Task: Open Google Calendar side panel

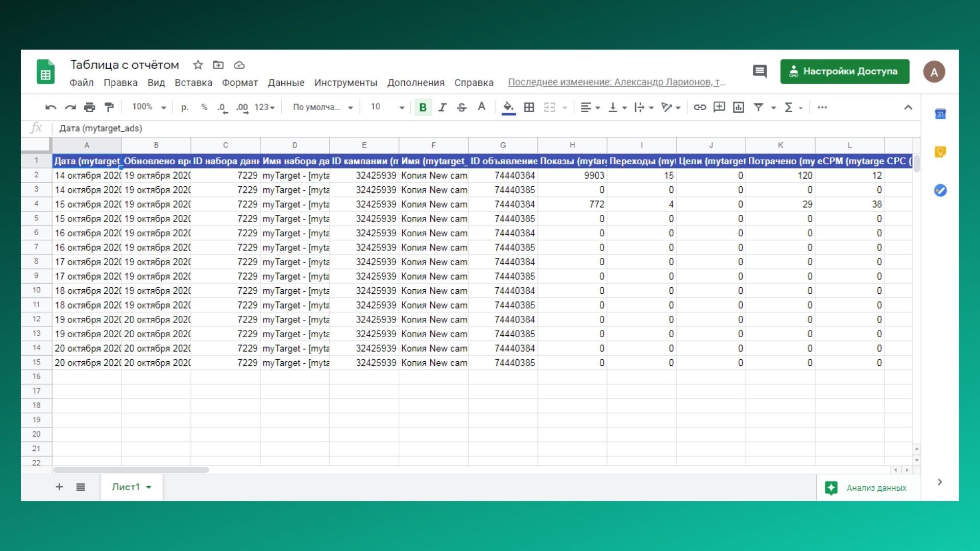Action: pos(940,114)
